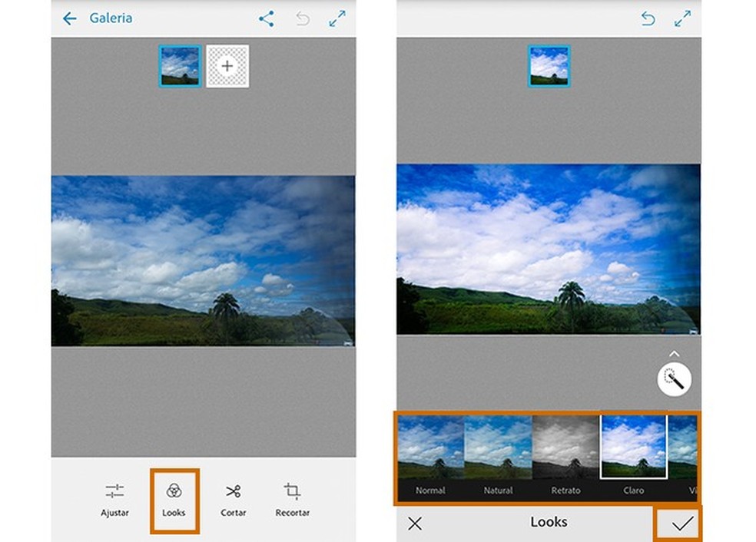Choose the Cortar scissors tool
The height and width of the screenshot is (542, 756).
click(234, 500)
